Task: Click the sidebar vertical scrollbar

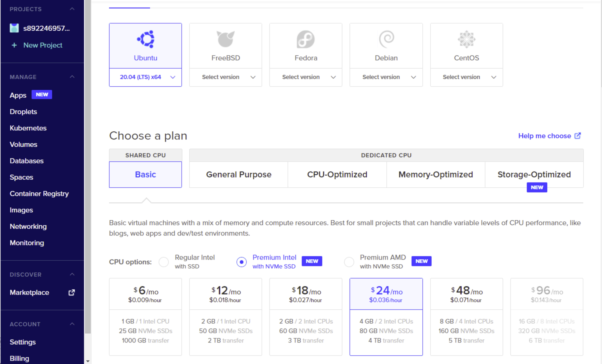Action: click(x=88, y=171)
